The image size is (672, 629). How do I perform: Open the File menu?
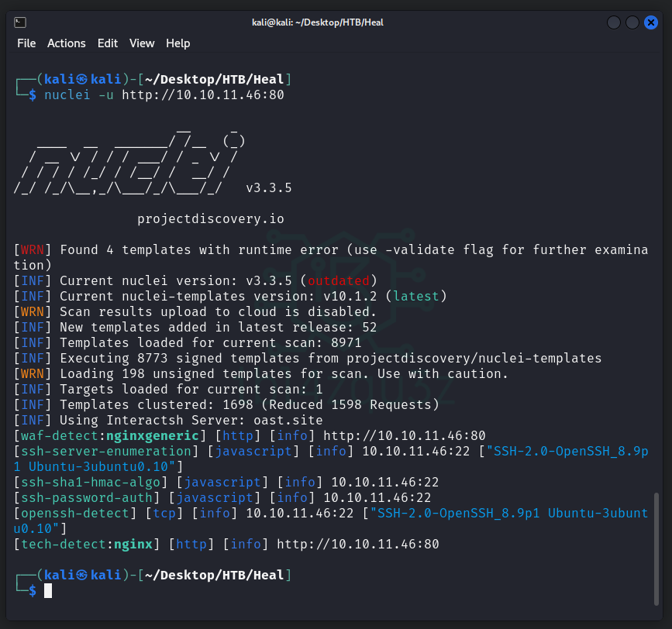point(26,43)
